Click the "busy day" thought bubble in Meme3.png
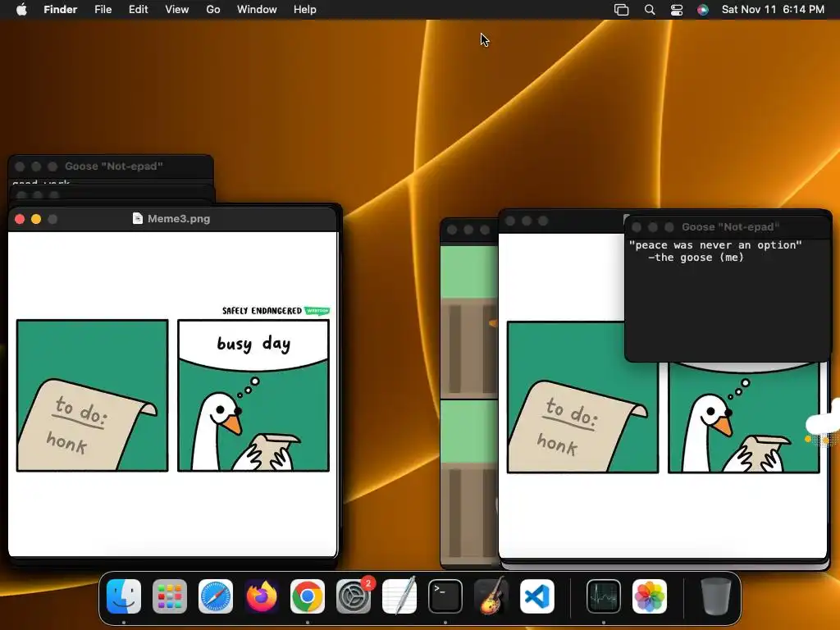The height and width of the screenshot is (630, 840). click(253, 344)
